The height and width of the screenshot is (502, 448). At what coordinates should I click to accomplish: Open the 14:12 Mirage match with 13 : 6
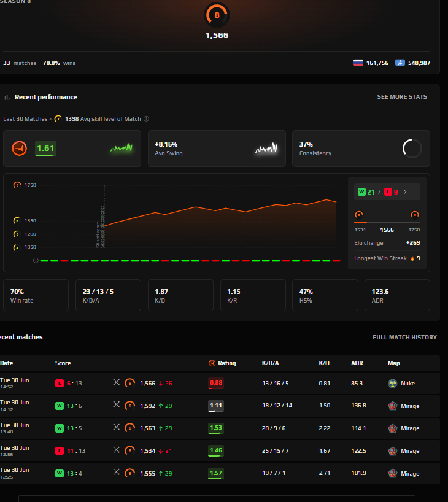point(220,406)
